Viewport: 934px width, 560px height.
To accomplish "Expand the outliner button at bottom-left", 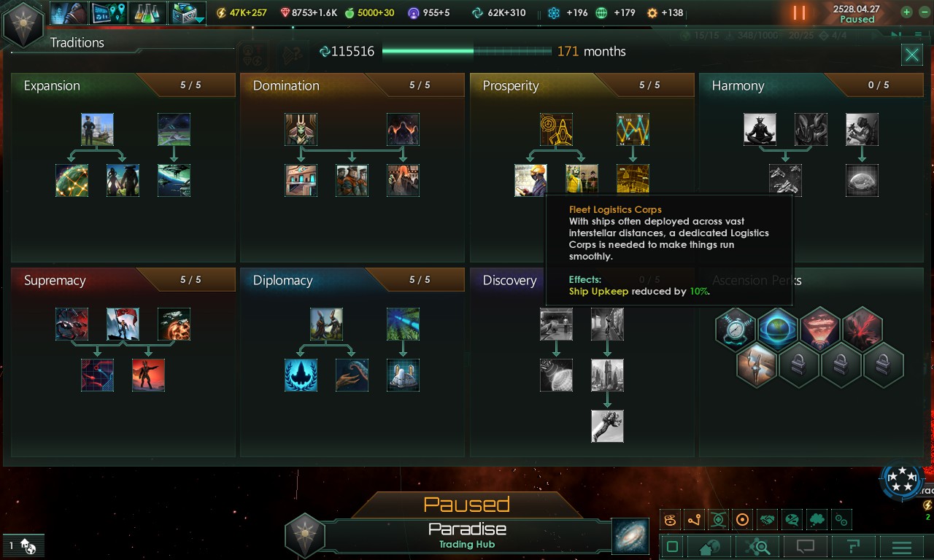I will point(23,545).
